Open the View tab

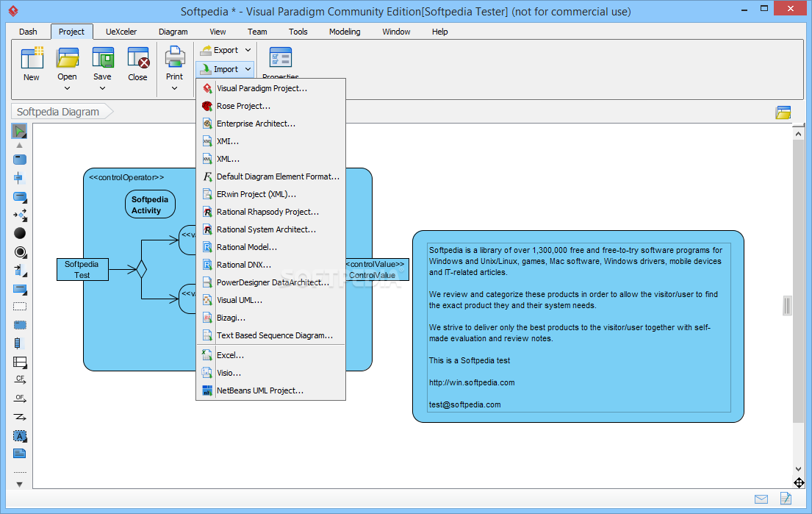pyautogui.click(x=218, y=32)
